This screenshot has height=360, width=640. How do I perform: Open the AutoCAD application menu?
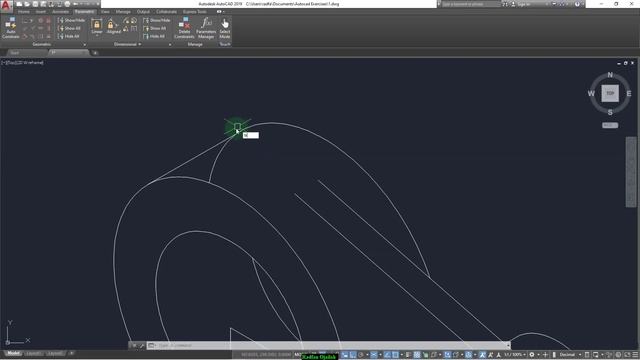point(6,6)
